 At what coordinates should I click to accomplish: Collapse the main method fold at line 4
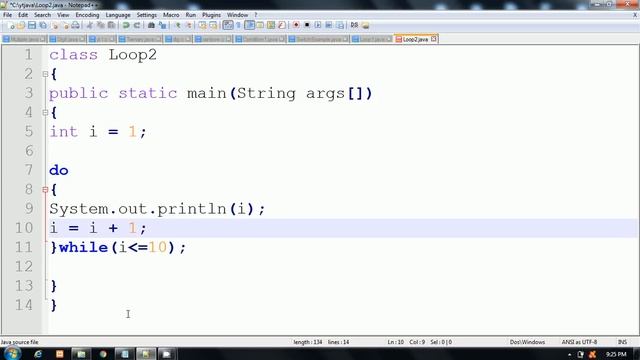(x=45, y=113)
